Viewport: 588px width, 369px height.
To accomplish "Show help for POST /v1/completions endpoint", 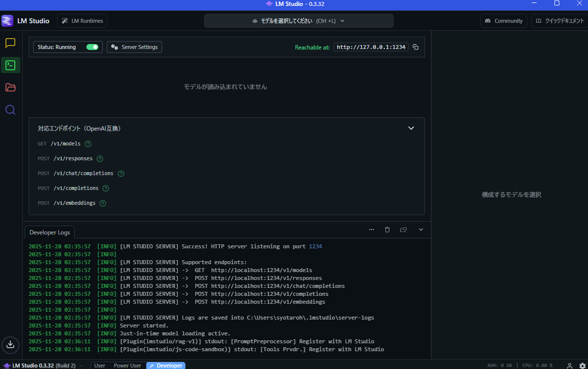I will pyautogui.click(x=106, y=188).
